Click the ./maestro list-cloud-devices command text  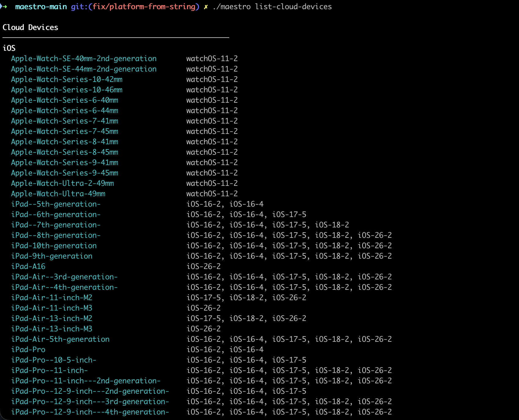point(272,7)
